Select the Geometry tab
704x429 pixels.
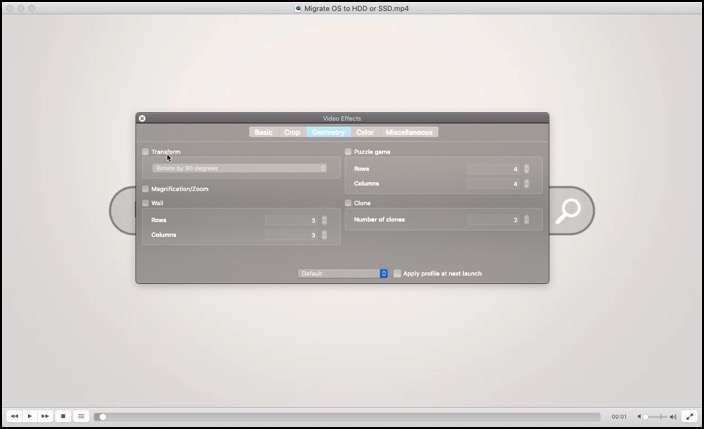328,132
